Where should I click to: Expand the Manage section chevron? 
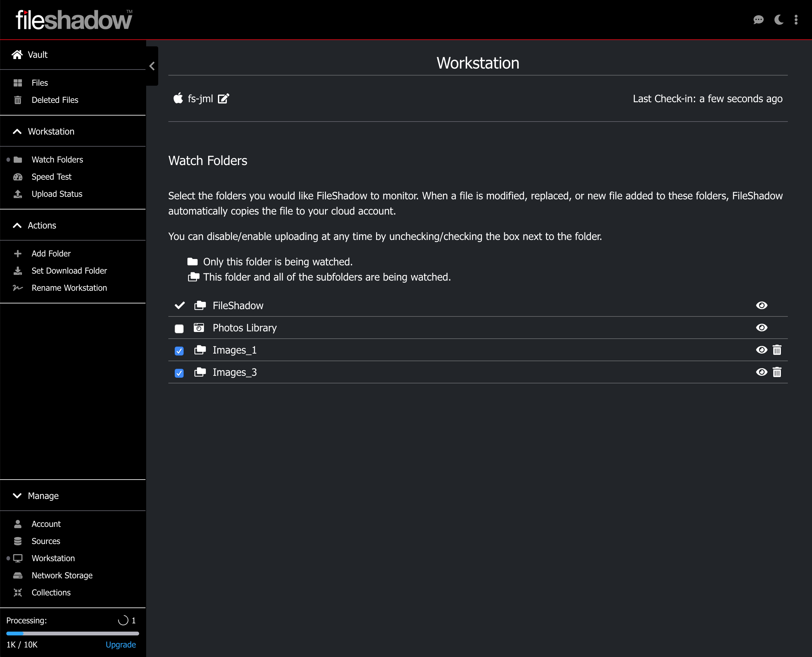pos(17,496)
